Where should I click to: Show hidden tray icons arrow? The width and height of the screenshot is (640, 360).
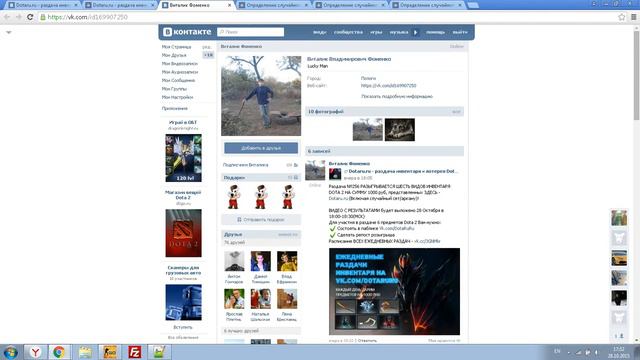(x=569, y=352)
